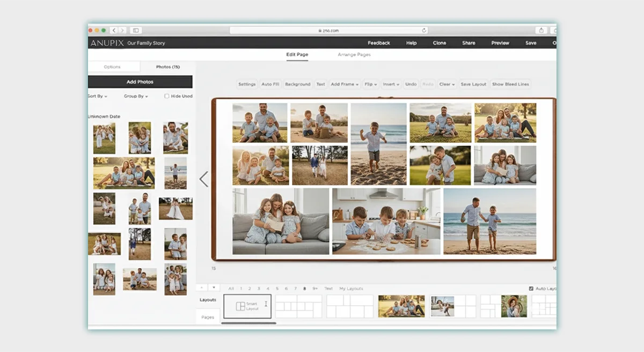The image size is (644, 352).
Task: Choose the Smart Layout tile
Action: (247, 306)
